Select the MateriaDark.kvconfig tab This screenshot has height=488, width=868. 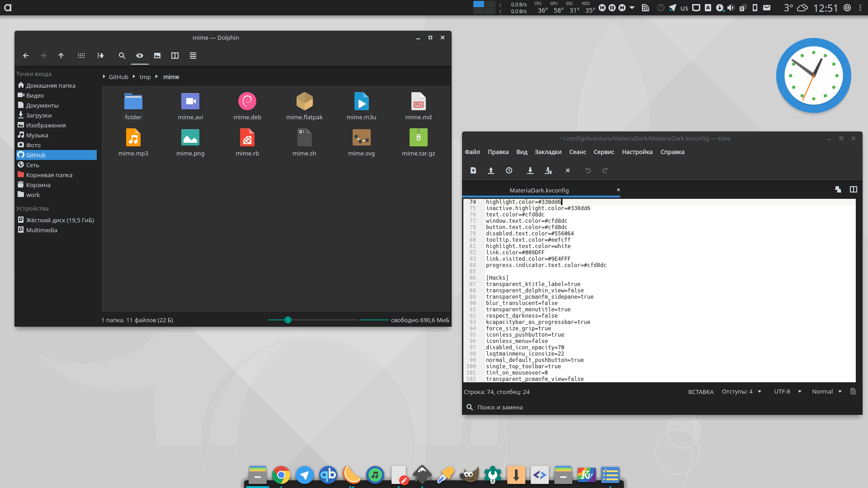[x=539, y=190]
